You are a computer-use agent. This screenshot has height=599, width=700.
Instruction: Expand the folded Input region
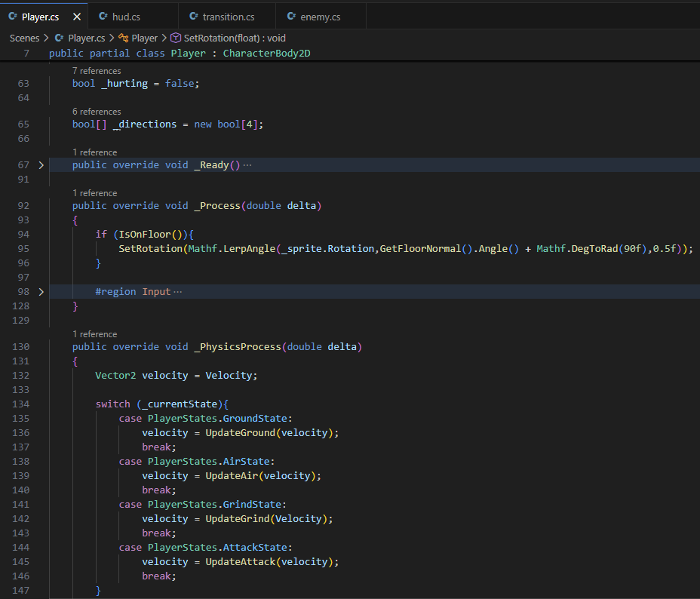(x=41, y=292)
